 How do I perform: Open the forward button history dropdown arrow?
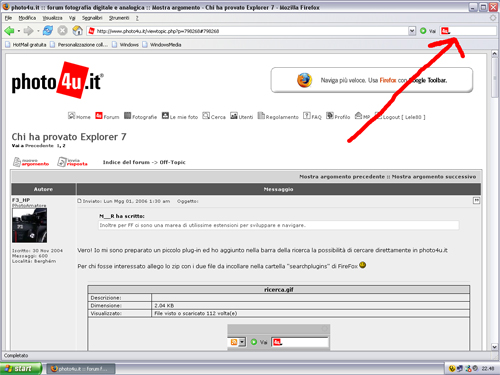[38, 31]
